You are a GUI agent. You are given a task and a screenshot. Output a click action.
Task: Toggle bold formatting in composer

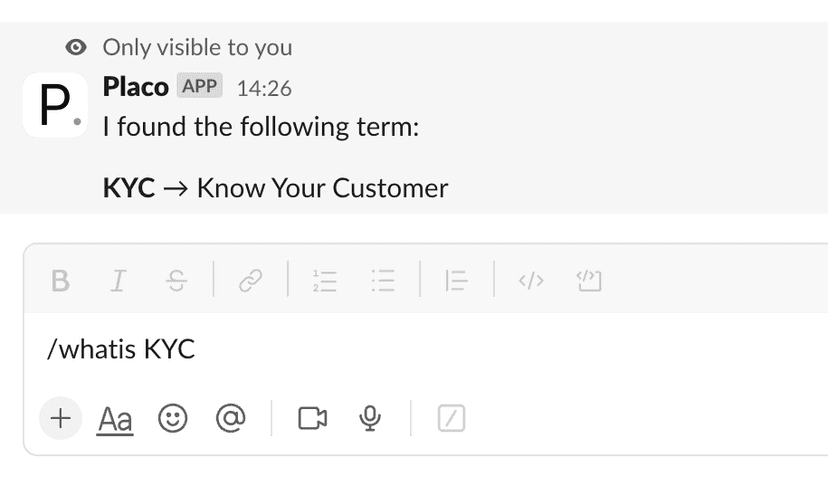61,281
